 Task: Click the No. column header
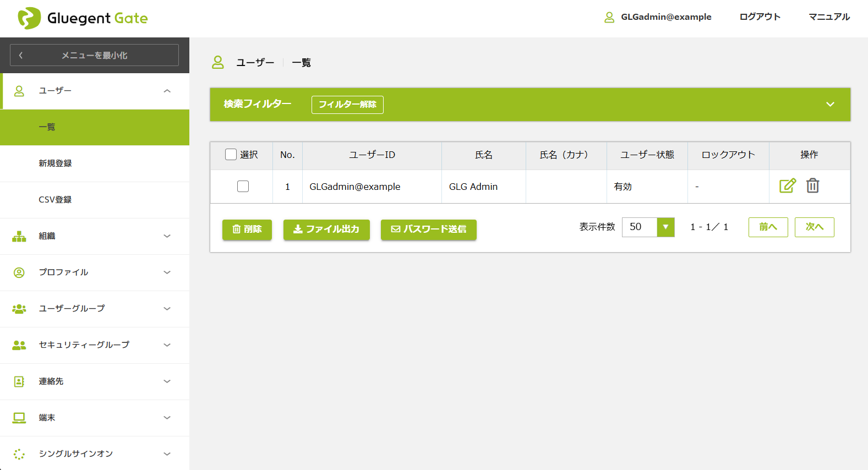coord(287,155)
